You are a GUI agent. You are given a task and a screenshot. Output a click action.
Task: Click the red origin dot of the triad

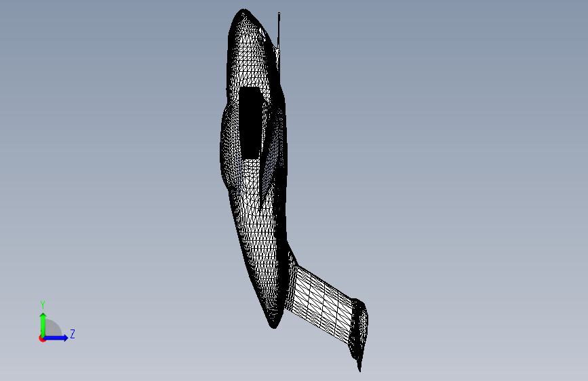click(42, 338)
